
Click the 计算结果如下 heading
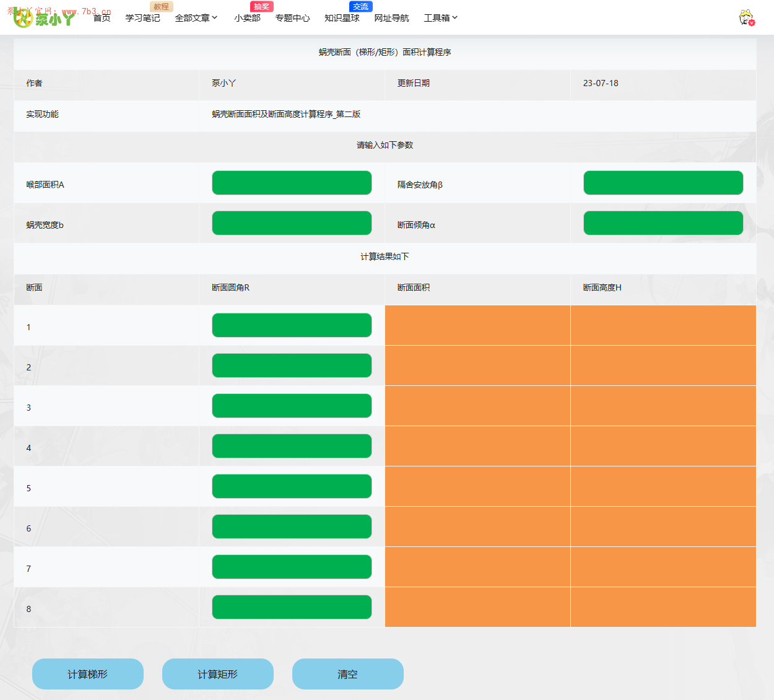(385, 256)
